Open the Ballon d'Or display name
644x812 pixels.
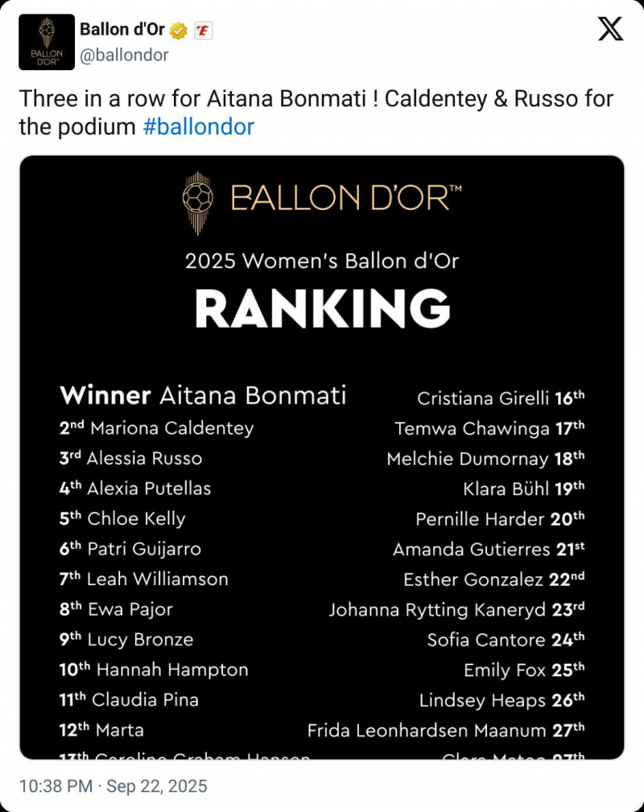[x=122, y=30]
